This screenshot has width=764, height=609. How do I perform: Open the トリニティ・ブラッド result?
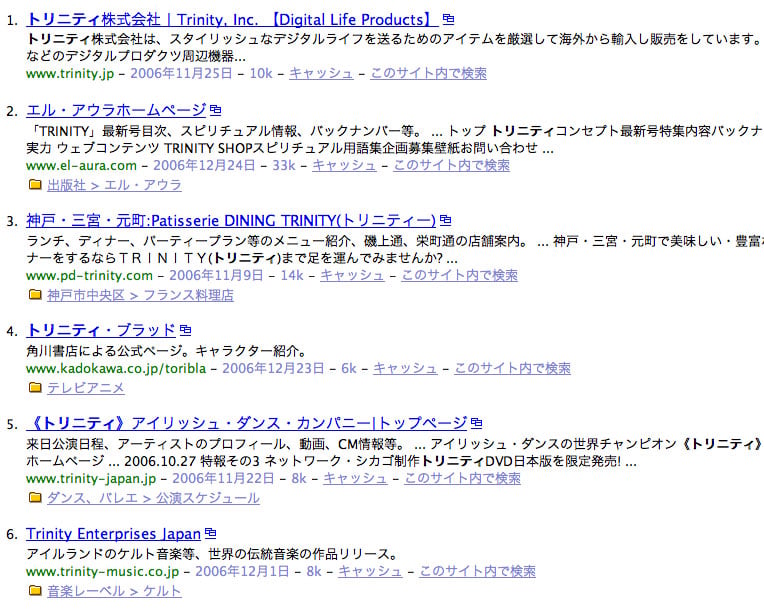(x=101, y=330)
